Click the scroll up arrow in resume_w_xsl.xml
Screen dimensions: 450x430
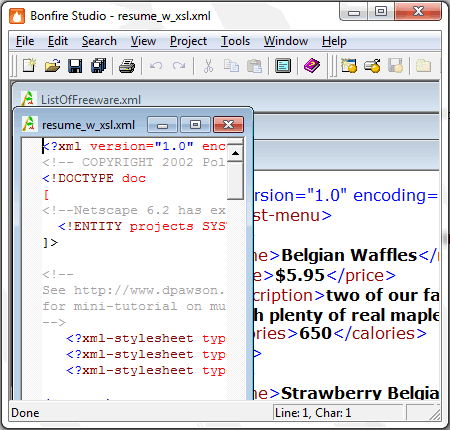(x=236, y=153)
